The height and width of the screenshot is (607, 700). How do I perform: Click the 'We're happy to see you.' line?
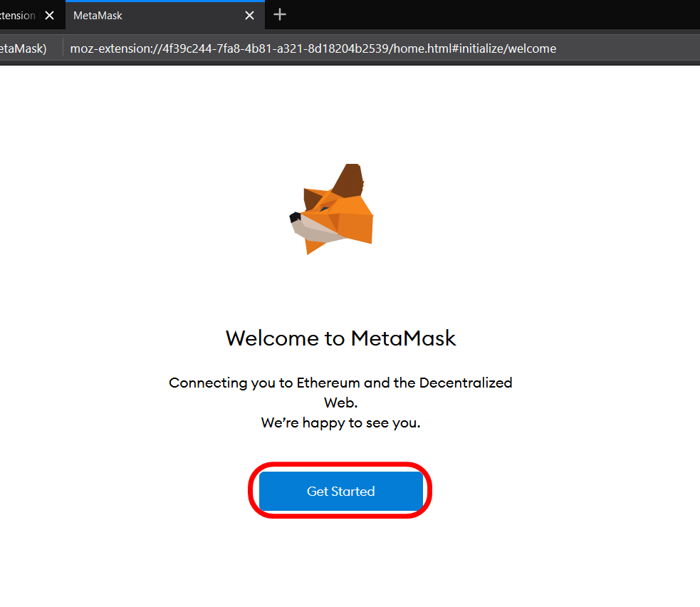click(x=340, y=422)
